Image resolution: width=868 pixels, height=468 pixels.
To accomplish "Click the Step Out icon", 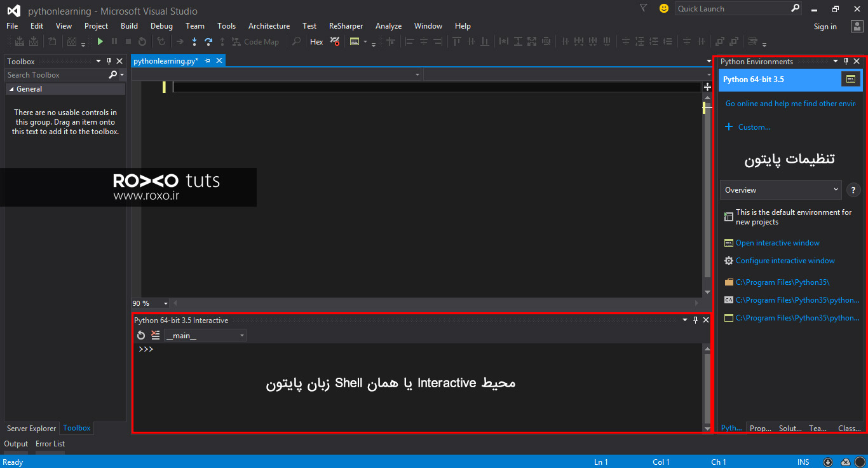I will 222,41.
